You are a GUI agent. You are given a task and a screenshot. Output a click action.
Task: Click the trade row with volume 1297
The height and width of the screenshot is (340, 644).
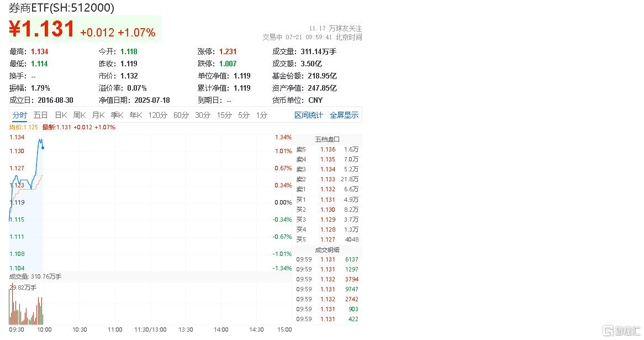328,269
